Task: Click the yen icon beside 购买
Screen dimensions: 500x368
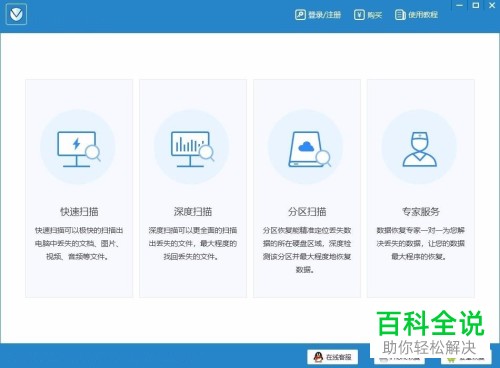Action: (359, 15)
